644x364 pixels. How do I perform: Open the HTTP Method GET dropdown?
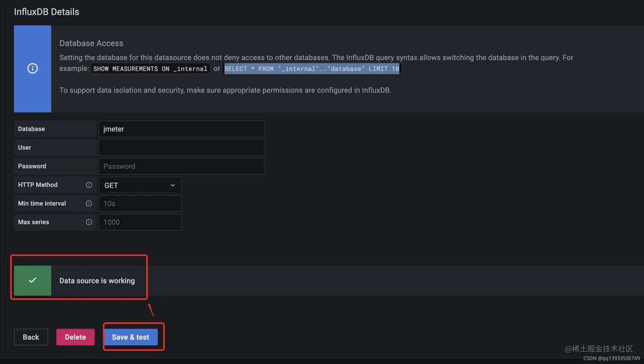pos(140,185)
